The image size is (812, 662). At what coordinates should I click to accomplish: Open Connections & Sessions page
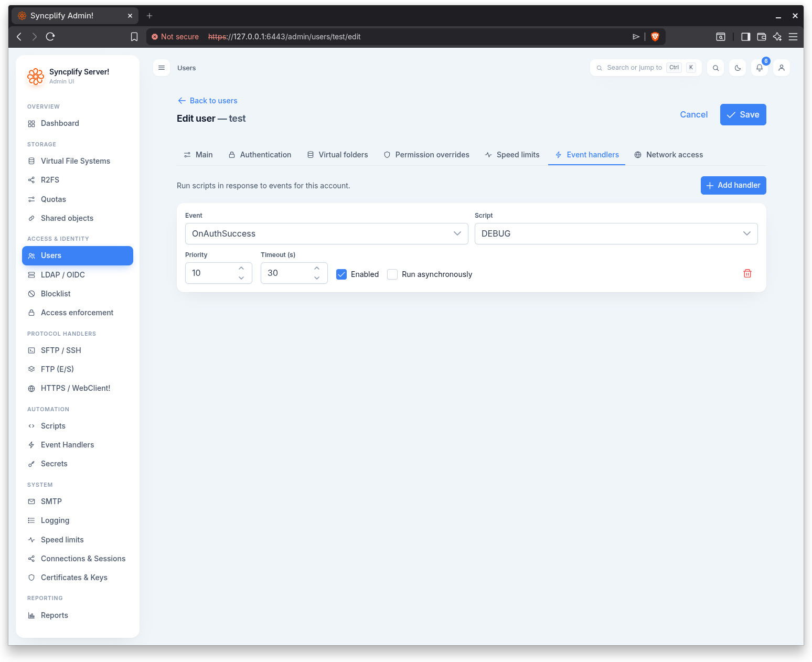[78, 559]
